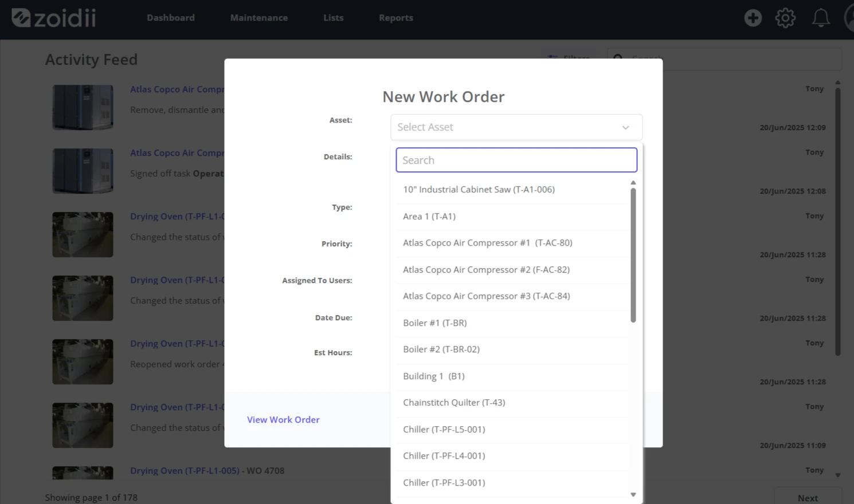This screenshot has width=854, height=504.
Task: Choose Atlas Copco Air Compressor #3 (T-AC-84)
Action: pos(512,296)
